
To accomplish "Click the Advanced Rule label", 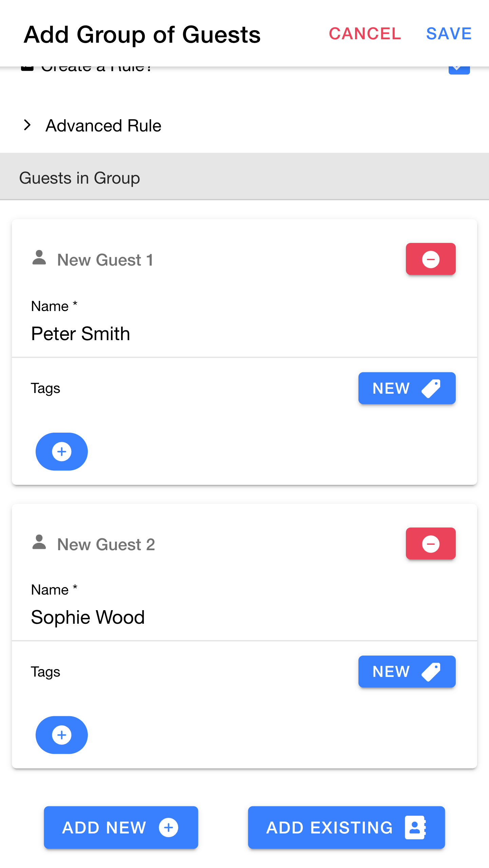I will pyautogui.click(x=103, y=126).
